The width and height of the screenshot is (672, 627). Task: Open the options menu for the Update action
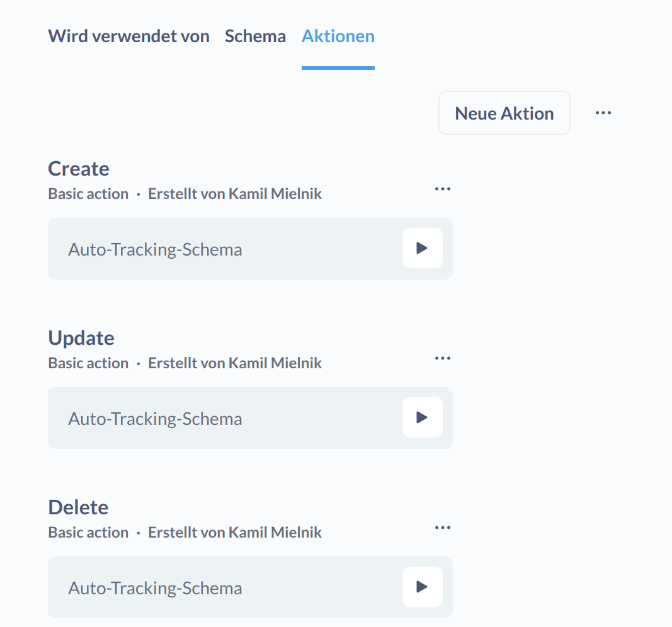(x=443, y=358)
